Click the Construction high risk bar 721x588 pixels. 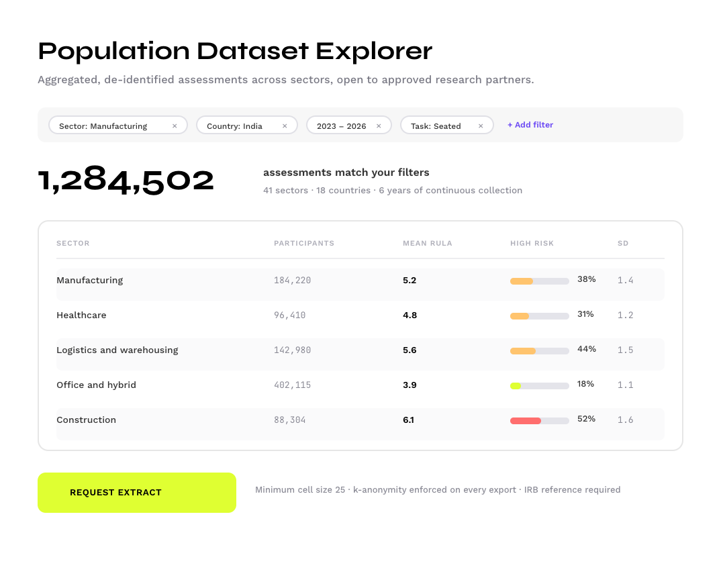click(540, 421)
